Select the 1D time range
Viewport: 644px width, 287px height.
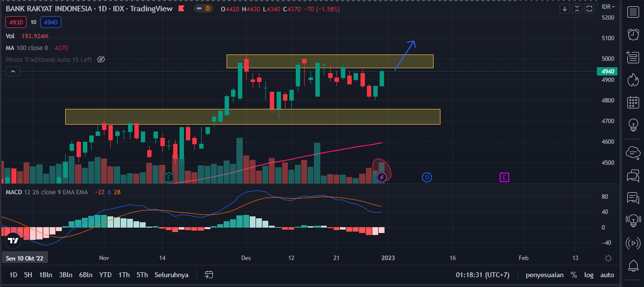(14, 275)
